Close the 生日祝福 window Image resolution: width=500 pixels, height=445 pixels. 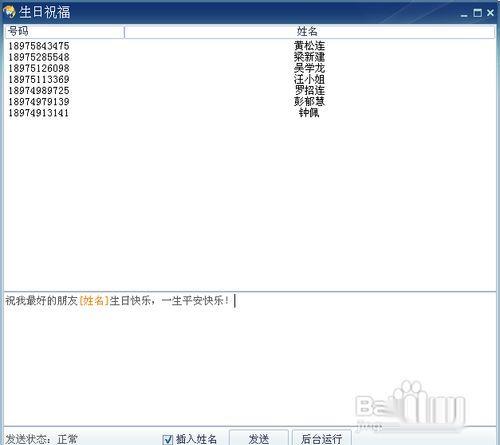point(490,13)
